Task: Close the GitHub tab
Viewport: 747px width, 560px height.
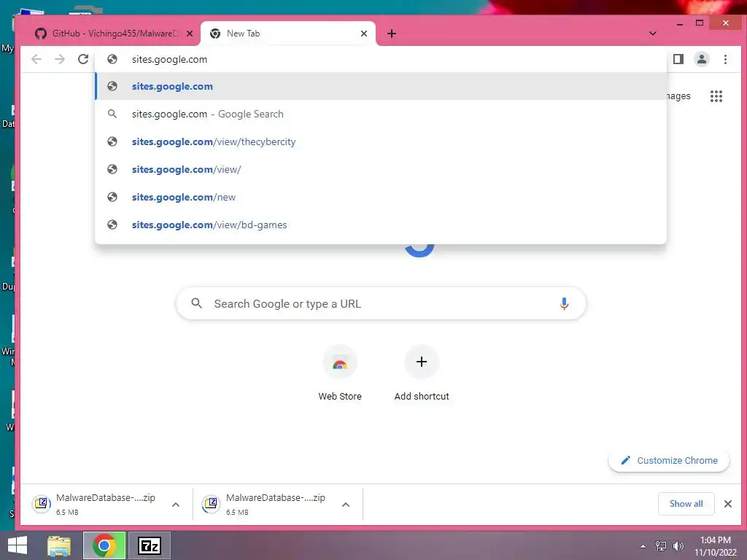Action: pos(190,34)
